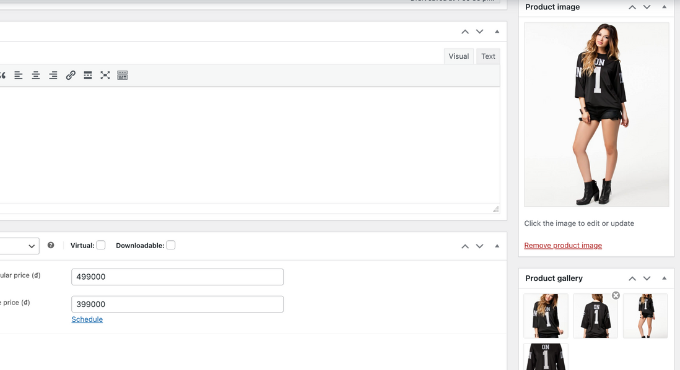Click blockquote icon in editor toolbar

click(2, 75)
